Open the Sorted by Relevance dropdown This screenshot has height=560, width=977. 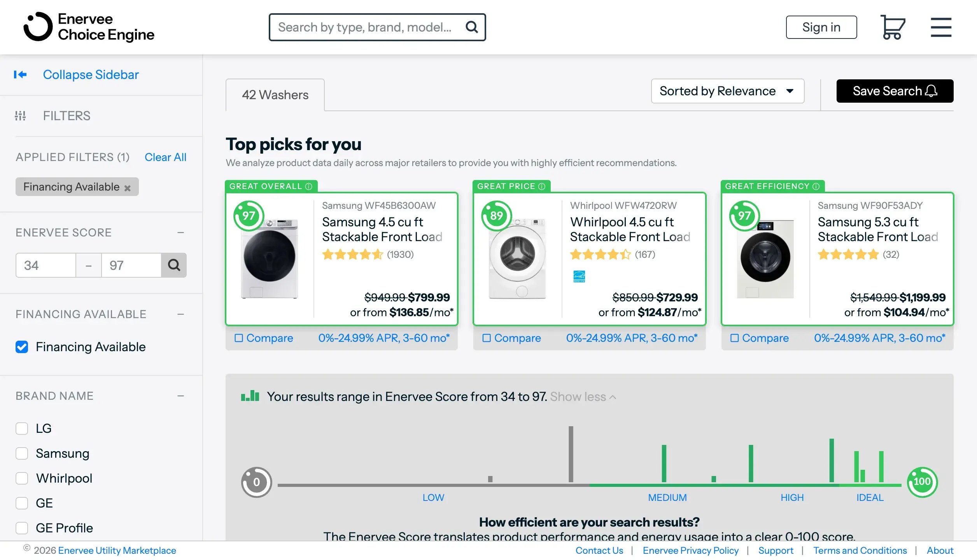point(727,91)
